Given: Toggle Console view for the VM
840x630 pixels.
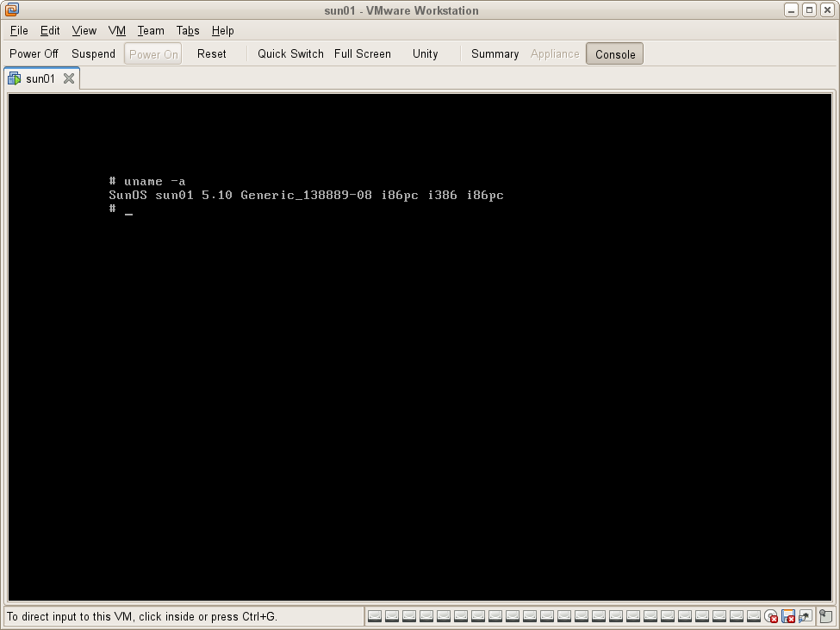Looking at the screenshot, I should tap(614, 54).
